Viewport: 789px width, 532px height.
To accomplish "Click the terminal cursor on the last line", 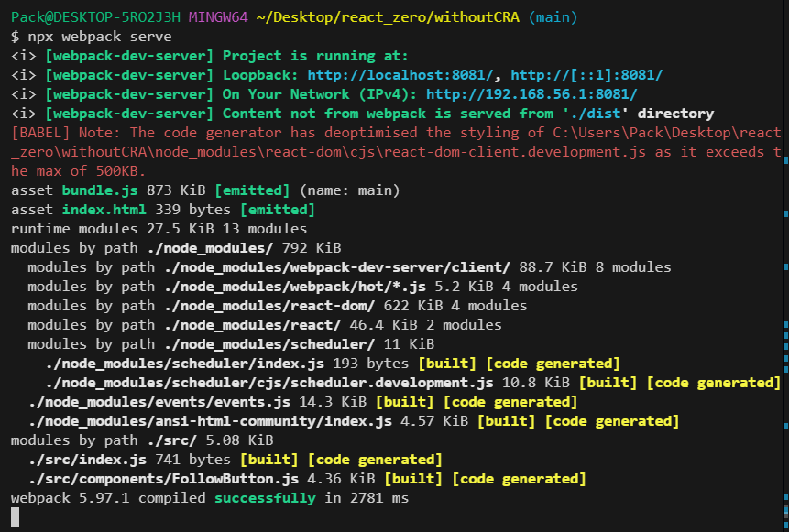I will [x=15, y=517].
